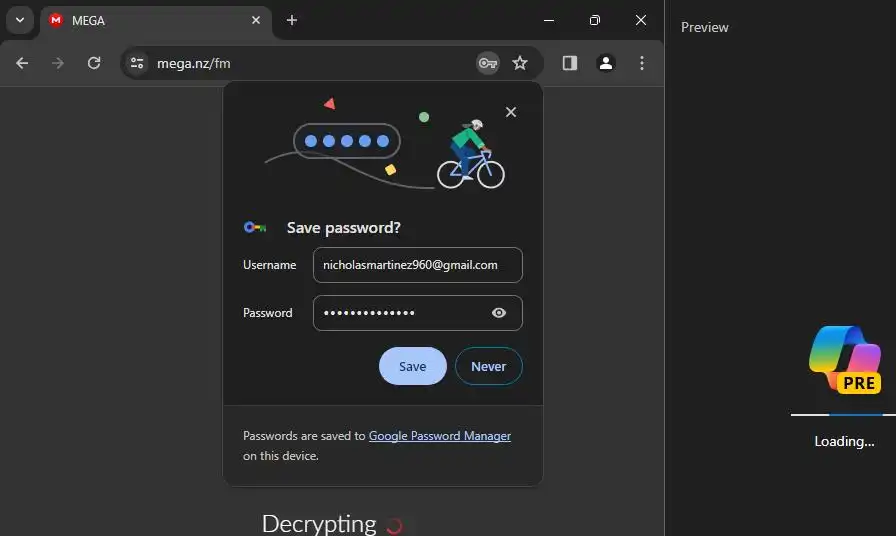Reload the mega.nz page
Image resolution: width=896 pixels, height=536 pixels.
point(94,63)
